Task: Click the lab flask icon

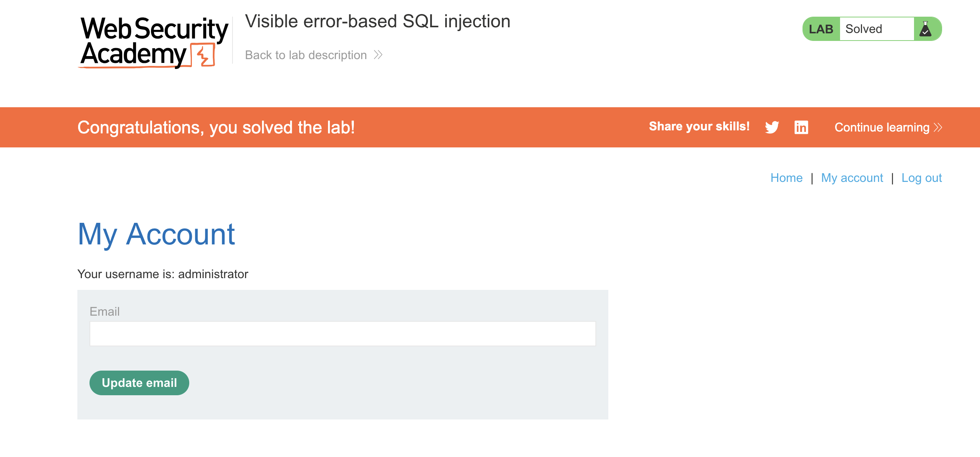Action: (x=925, y=29)
